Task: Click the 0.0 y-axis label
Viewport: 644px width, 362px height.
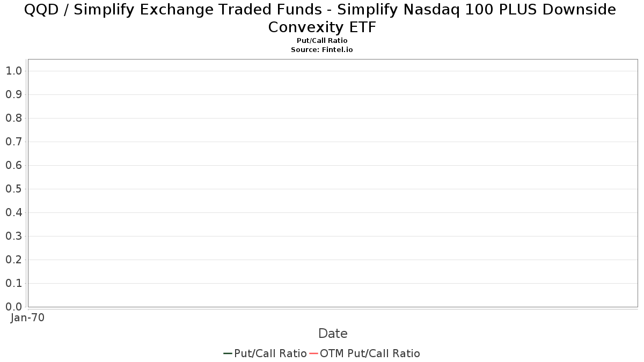Action: [13, 307]
